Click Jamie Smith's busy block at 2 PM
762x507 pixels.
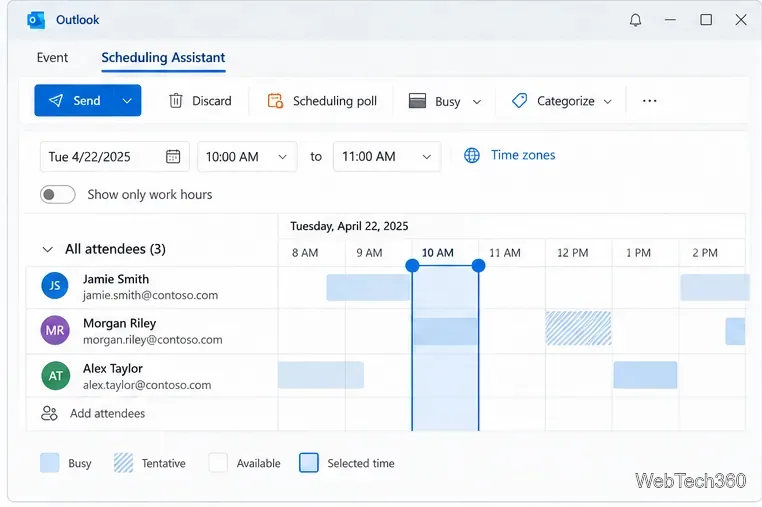pos(714,288)
